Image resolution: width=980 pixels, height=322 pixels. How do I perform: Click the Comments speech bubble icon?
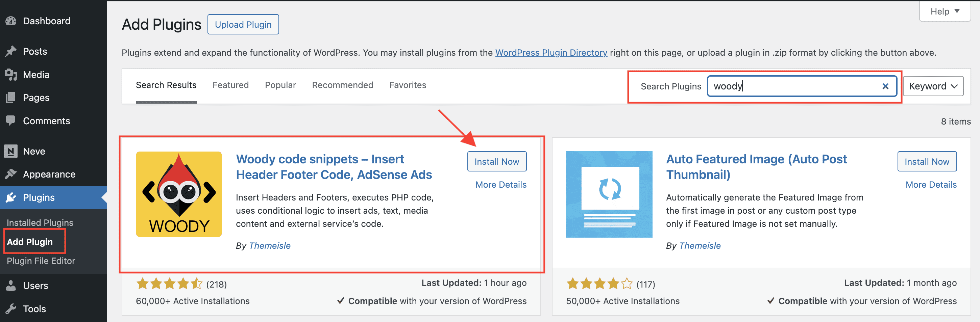pos(11,121)
